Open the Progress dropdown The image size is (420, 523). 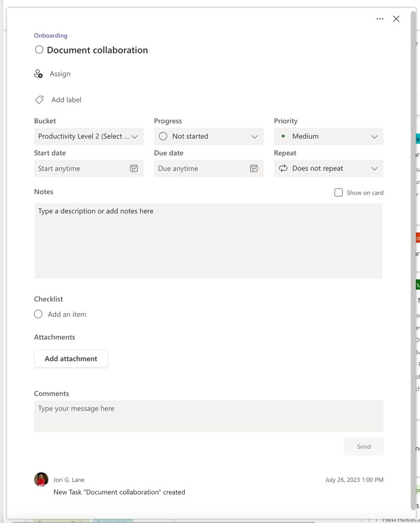[x=208, y=137]
